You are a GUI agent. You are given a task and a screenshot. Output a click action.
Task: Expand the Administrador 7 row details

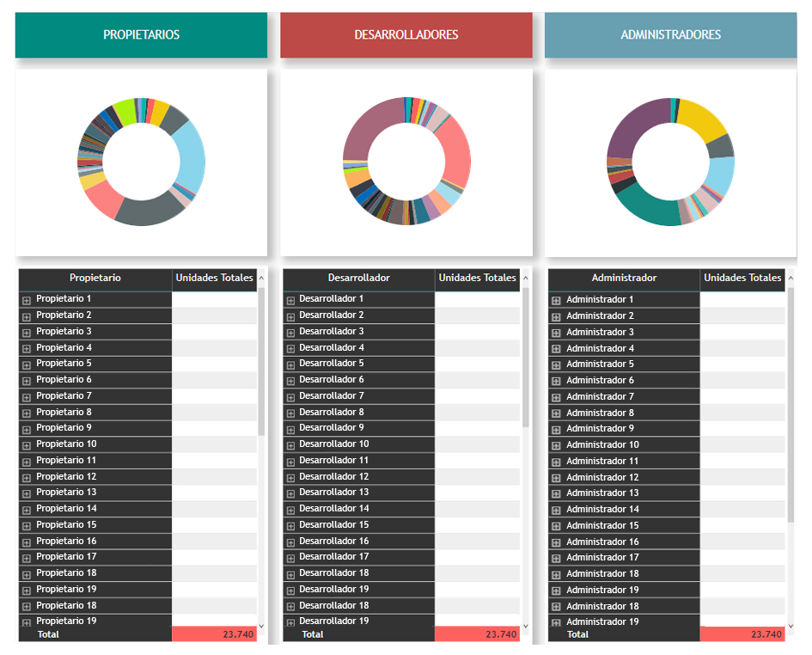pos(554,395)
